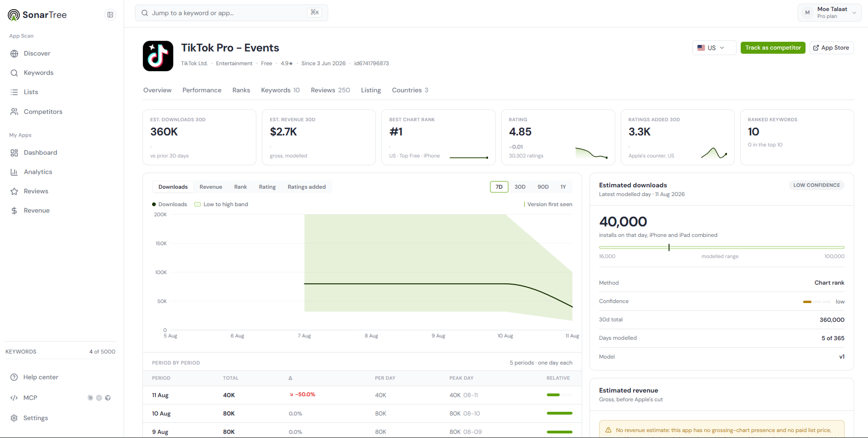Click the Confidence level indicator bar
This screenshot has height=438, width=868.
click(817, 302)
